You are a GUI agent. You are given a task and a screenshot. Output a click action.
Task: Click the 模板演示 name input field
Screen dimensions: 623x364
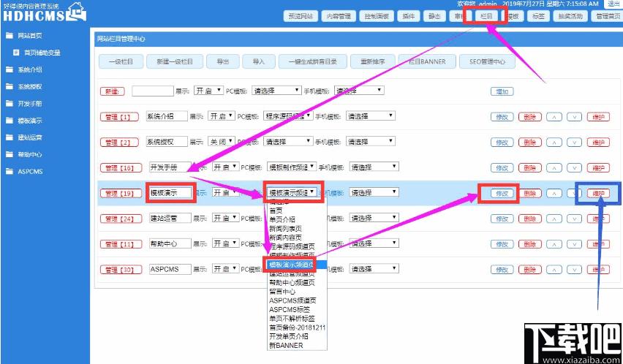point(170,193)
